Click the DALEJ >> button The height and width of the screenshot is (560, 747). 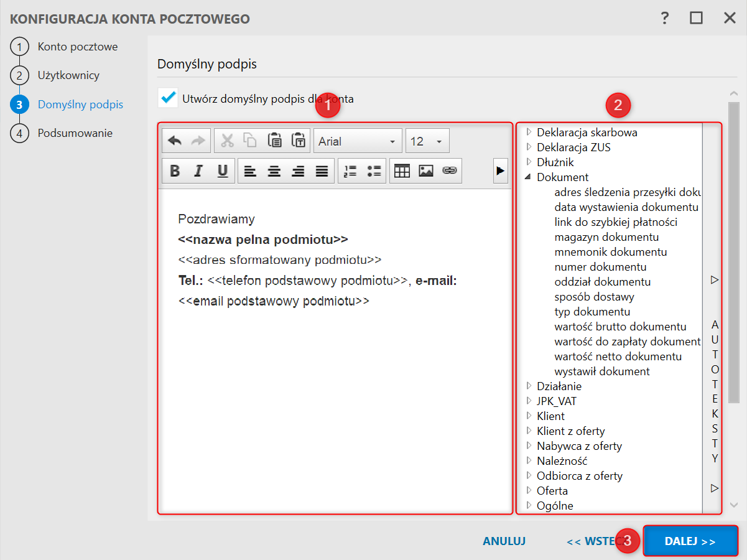click(x=690, y=541)
